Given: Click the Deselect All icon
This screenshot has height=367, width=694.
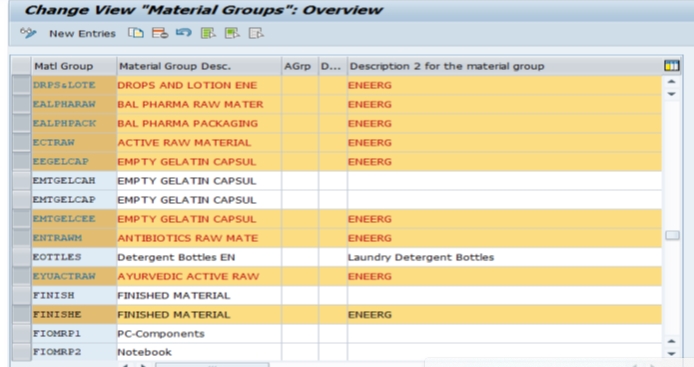Looking at the screenshot, I should [256, 33].
